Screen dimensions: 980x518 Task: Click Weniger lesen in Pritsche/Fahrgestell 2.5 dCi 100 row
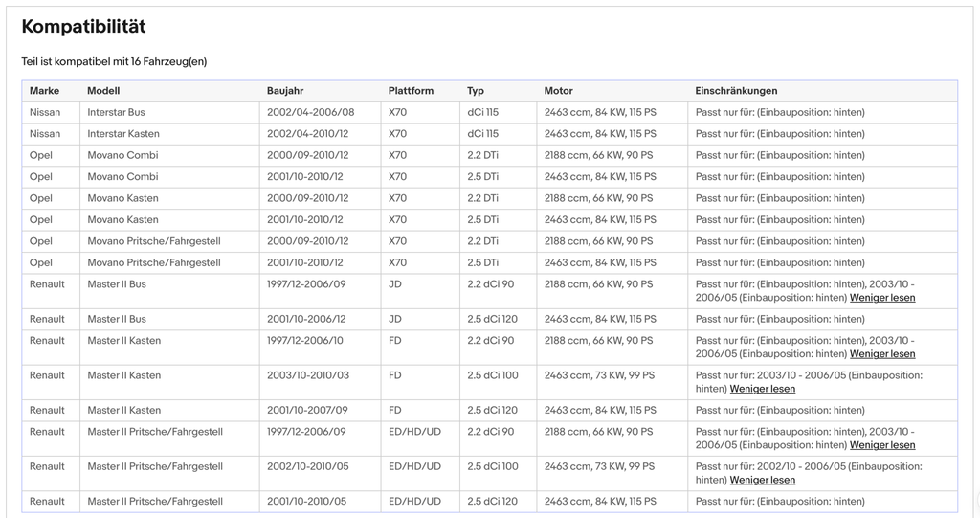click(763, 481)
